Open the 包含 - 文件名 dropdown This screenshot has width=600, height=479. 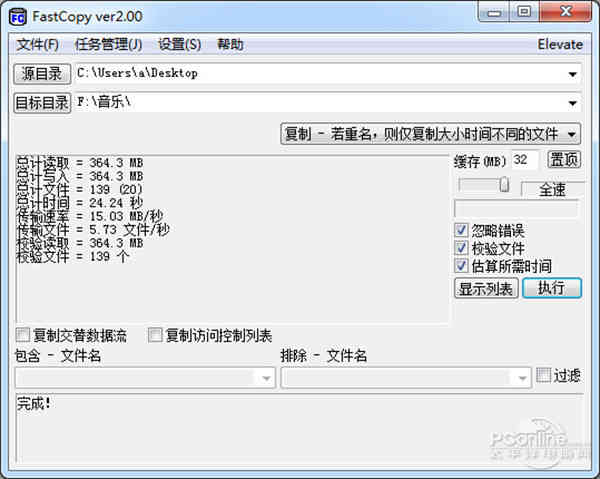(145, 378)
